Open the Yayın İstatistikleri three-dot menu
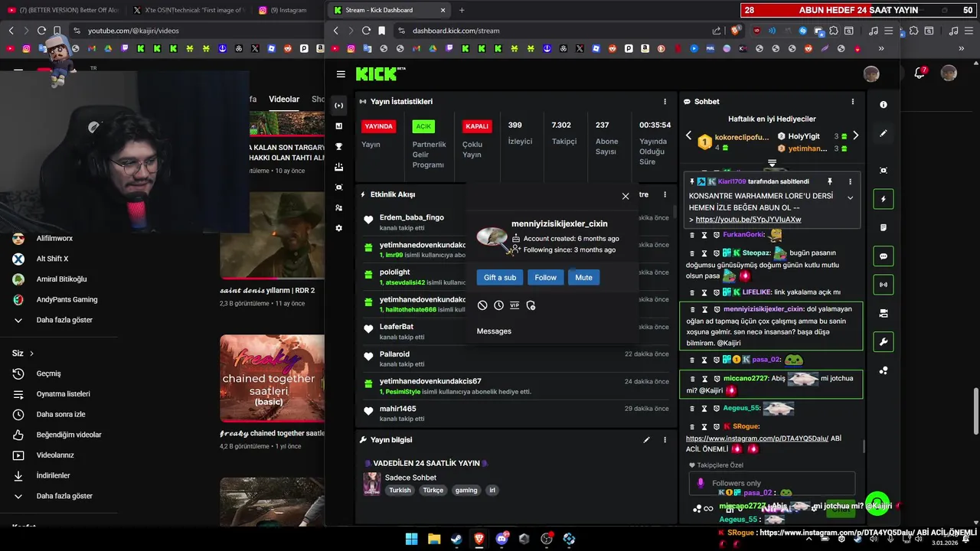The height and width of the screenshot is (551, 980). point(665,101)
